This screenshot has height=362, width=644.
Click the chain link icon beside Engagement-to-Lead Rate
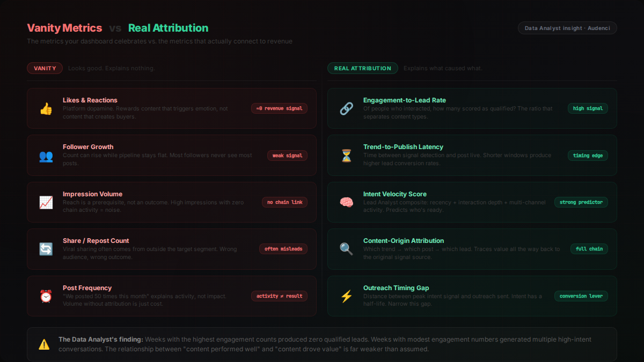pyautogui.click(x=346, y=109)
